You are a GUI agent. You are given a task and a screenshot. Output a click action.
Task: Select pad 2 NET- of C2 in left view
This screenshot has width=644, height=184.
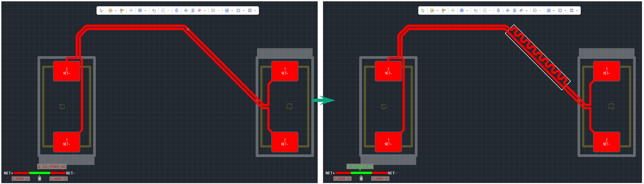coord(285,142)
